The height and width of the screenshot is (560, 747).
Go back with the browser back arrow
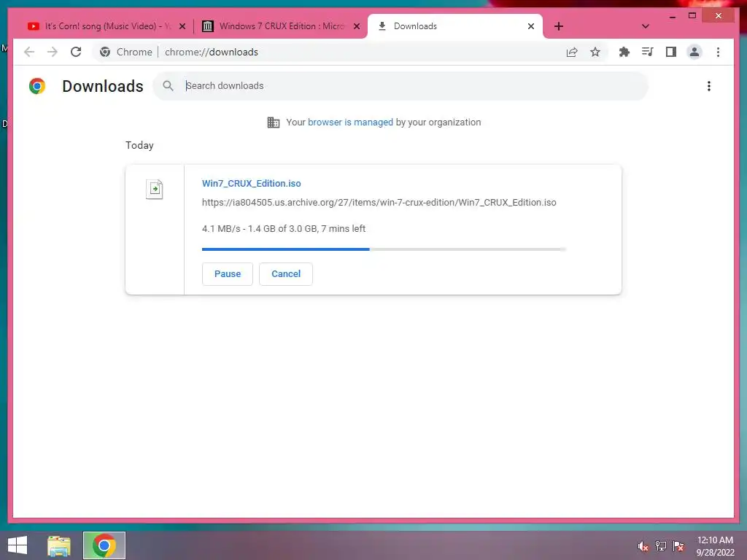pos(29,52)
